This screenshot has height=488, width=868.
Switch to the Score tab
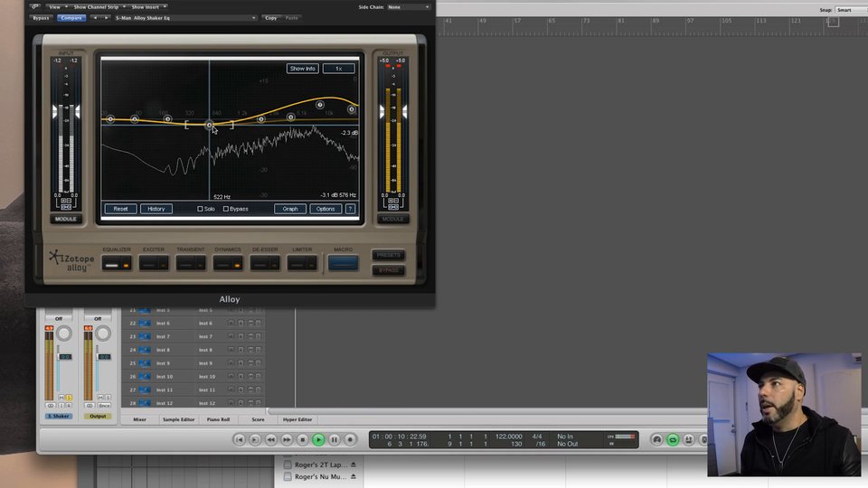pyautogui.click(x=258, y=419)
